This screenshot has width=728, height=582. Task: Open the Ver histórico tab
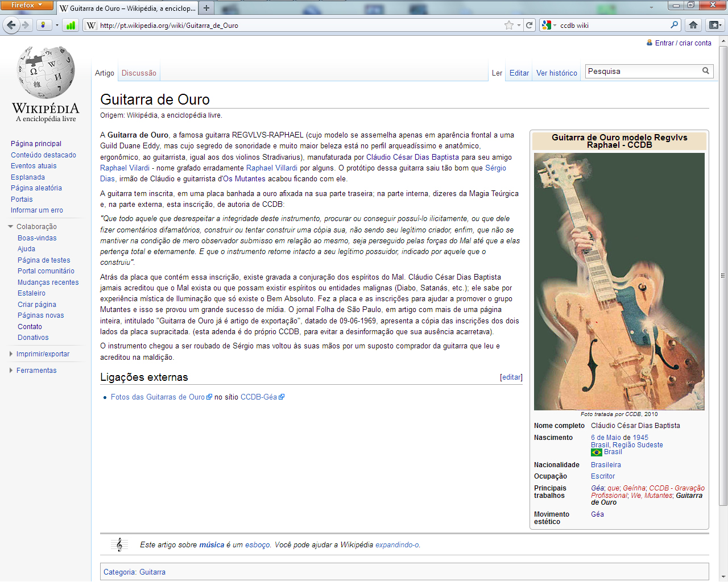556,73
